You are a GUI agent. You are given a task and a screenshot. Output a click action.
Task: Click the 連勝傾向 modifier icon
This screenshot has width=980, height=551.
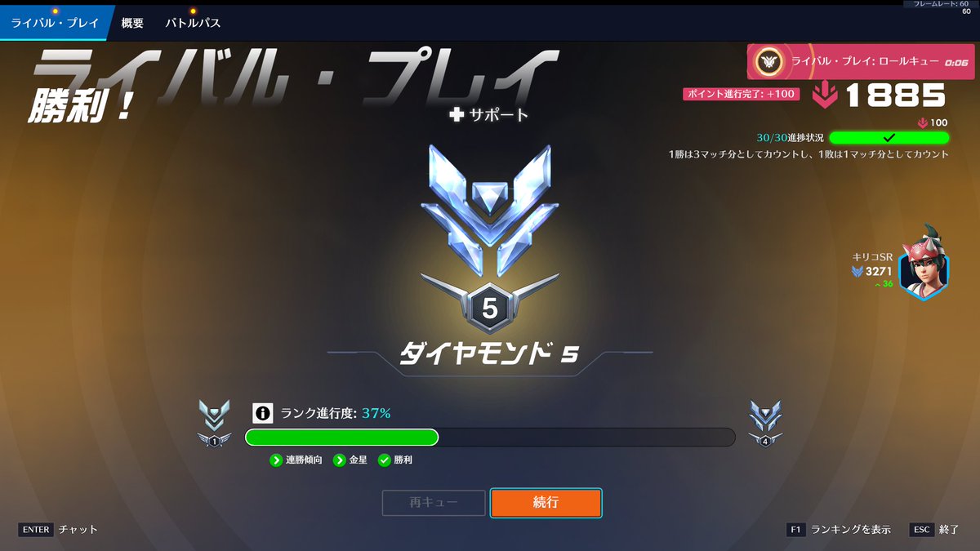click(276, 460)
